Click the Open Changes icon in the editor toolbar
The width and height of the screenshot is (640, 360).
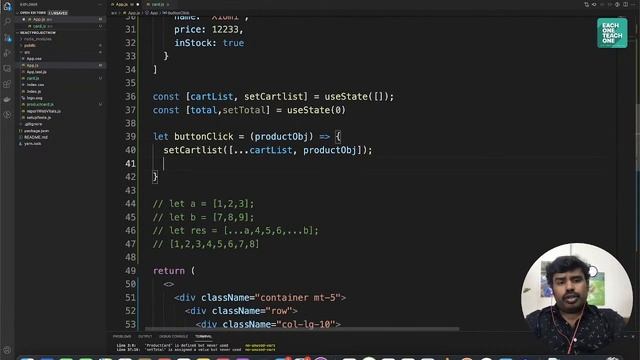click(x=587, y=4)
